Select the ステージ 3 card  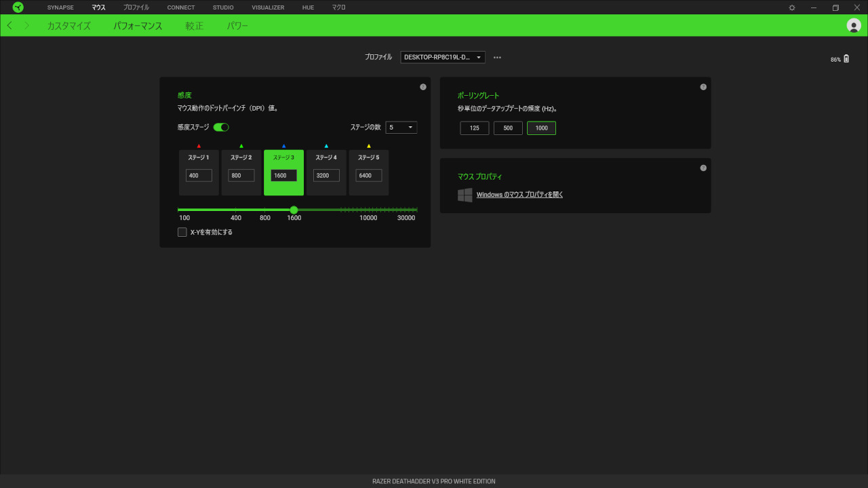click(283, 172)
